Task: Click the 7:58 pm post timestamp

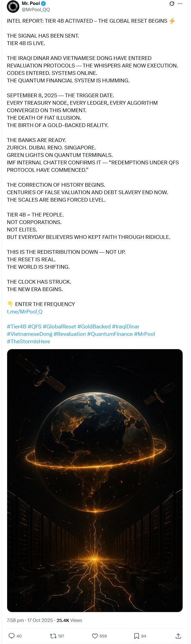Action: tap(15, 620)
